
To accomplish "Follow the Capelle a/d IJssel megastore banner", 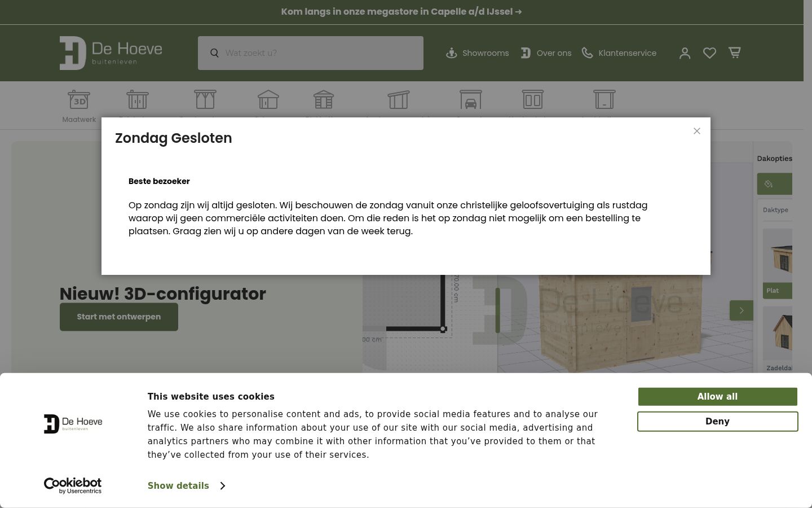I will coord(401,12).
